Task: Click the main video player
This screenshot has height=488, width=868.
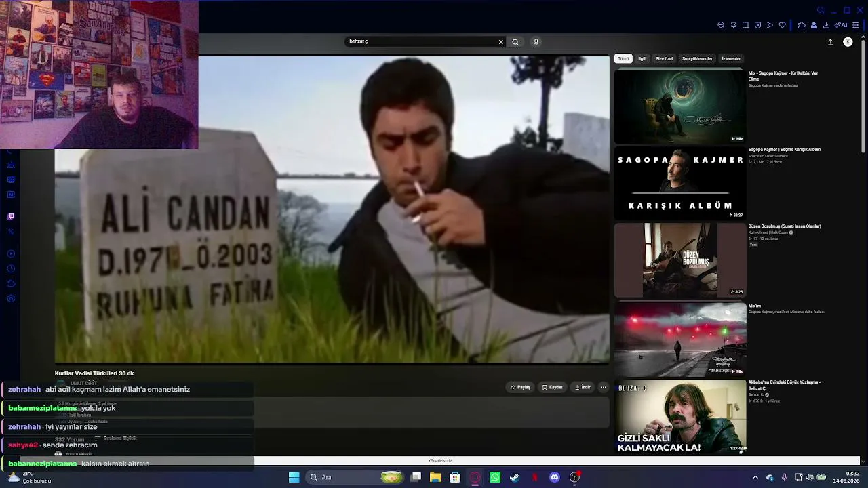Action: [332, 209]
